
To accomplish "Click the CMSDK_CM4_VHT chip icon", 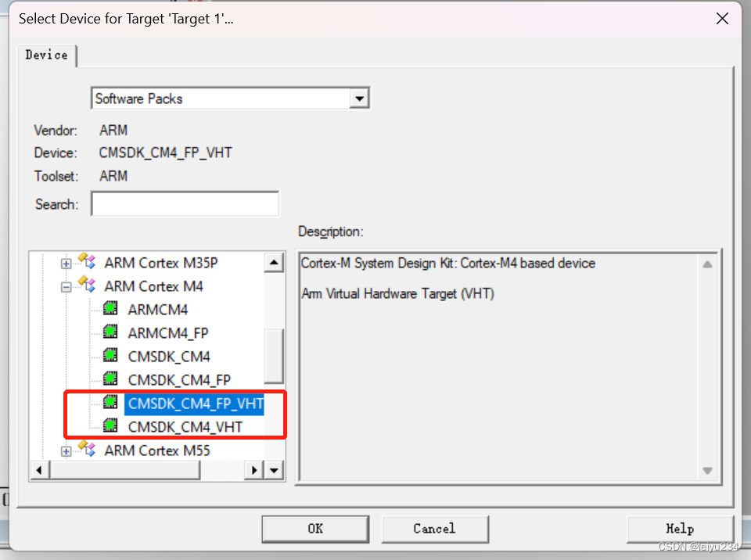I will pos(109,426).
